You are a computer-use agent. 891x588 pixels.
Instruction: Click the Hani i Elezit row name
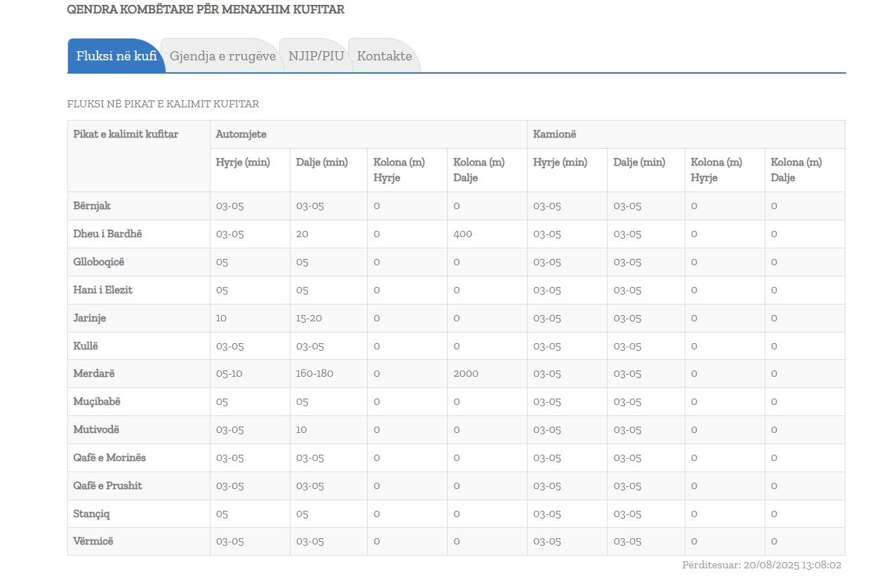point(102,290)
